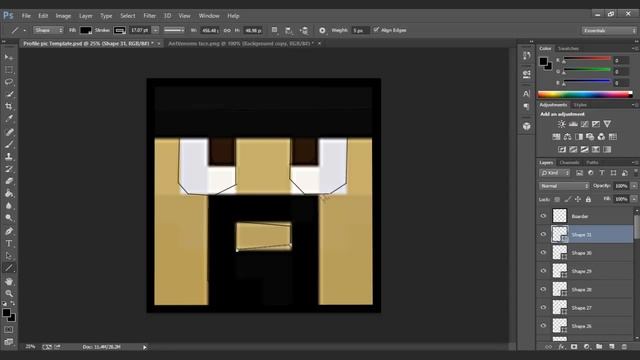The height and width of the screenshot is (360, 640).
Task: Open the File menu
Action: point(26,16)
